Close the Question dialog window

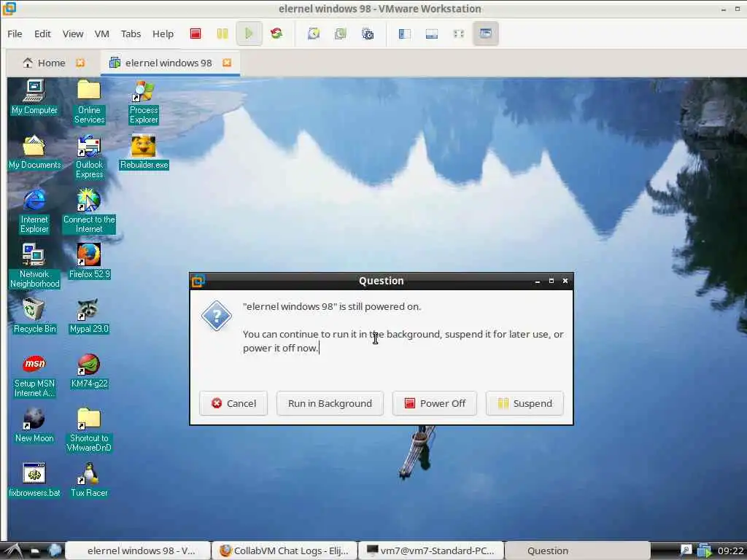(x=565, y=281)
